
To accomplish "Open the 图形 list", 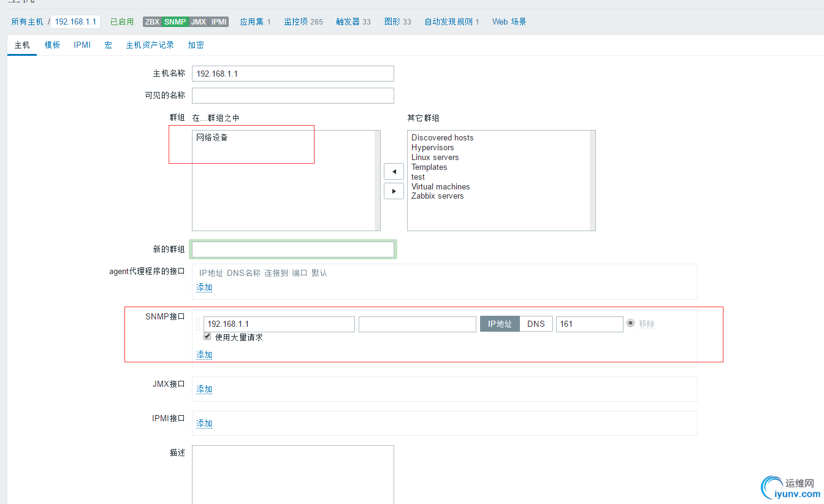I will 392,21.
